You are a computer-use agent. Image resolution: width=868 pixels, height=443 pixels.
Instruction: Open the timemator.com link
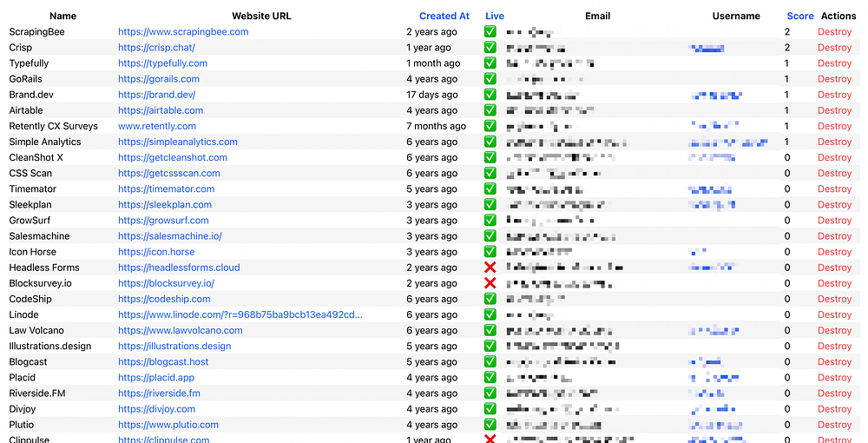click(166, 188)
